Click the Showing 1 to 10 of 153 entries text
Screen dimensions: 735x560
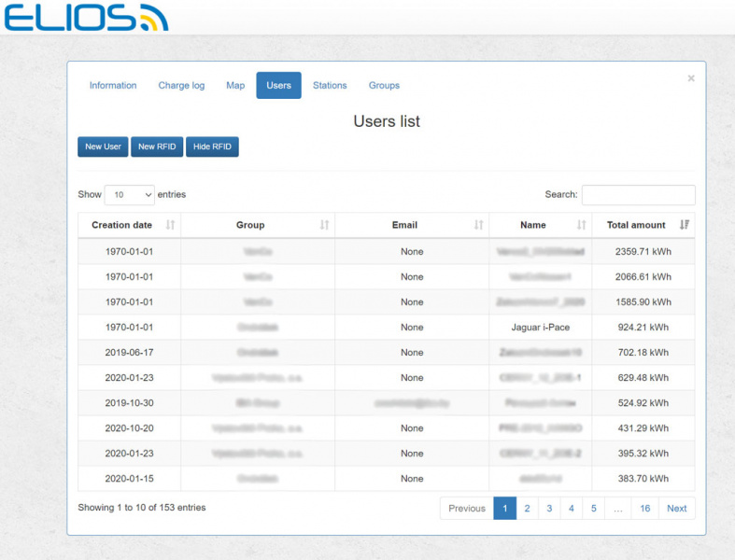coord(142,508)
